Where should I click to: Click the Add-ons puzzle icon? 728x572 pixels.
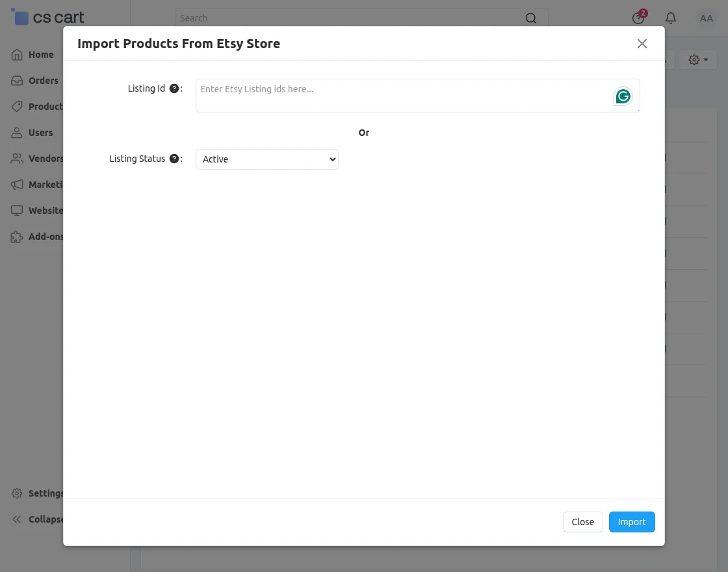[17, 237]
